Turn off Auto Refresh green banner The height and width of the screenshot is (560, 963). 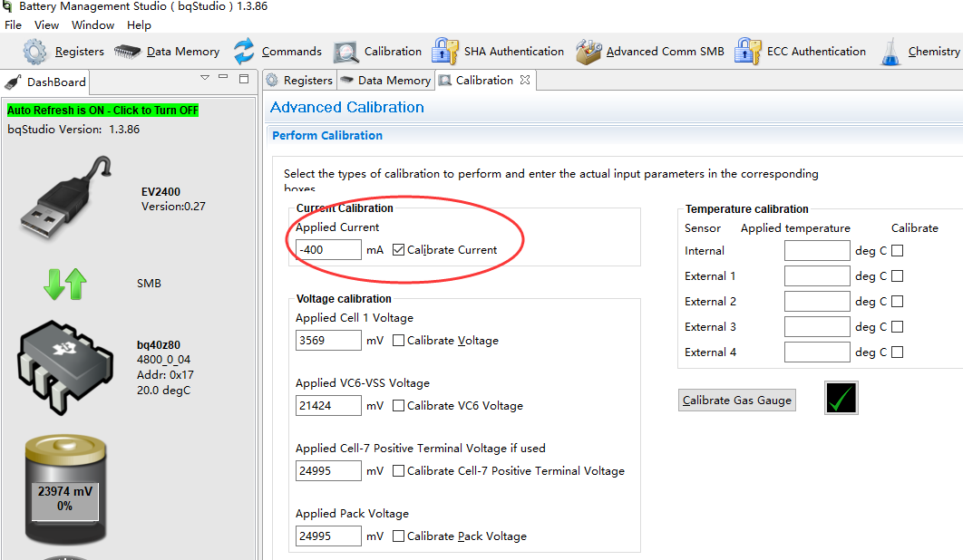click(102, 111)
